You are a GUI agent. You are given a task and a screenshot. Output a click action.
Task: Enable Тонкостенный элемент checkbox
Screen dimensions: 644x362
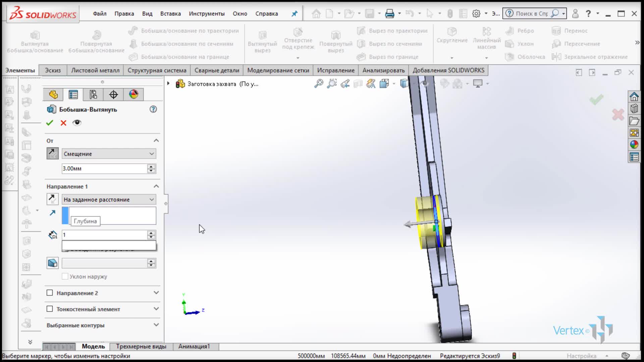pos(50,309)
